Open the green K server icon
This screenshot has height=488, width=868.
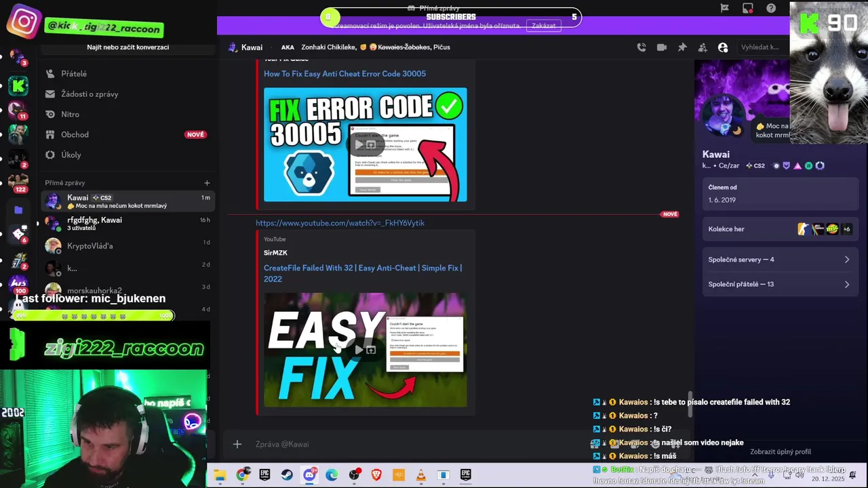tap(18, 85)
